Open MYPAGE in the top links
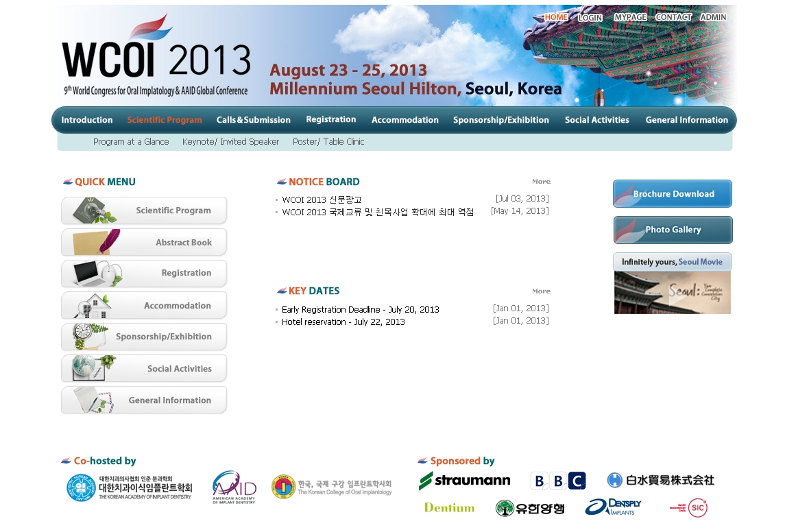The image size is (785, 532). tap(630, 17)
